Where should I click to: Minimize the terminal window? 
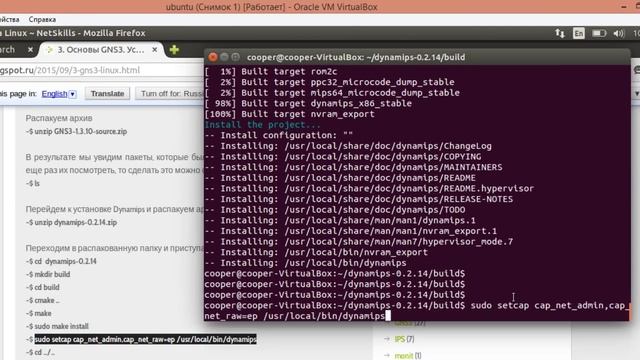pos(224,57)
